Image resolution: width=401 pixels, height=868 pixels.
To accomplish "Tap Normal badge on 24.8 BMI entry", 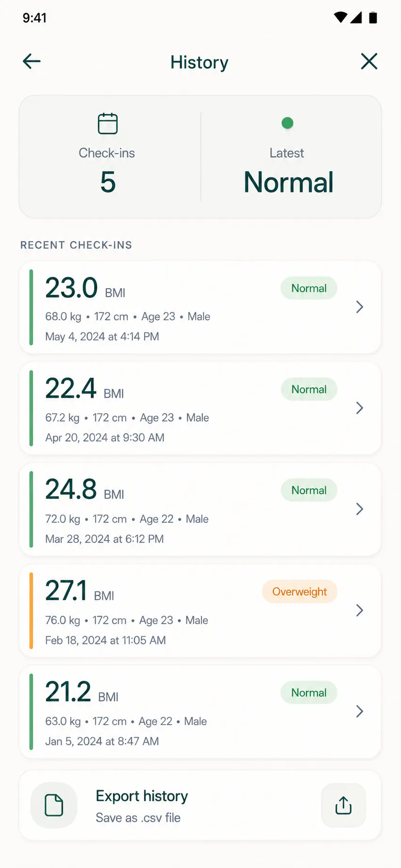I will point(309,490).
